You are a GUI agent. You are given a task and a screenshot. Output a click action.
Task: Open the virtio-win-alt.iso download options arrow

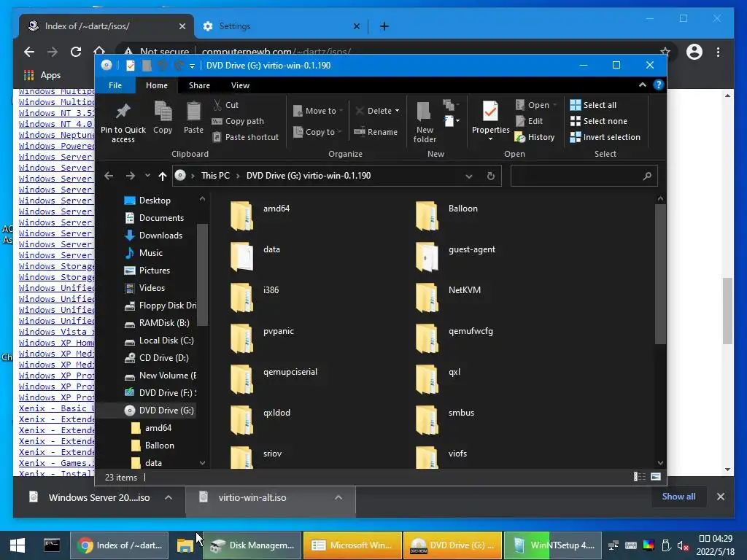338,497
